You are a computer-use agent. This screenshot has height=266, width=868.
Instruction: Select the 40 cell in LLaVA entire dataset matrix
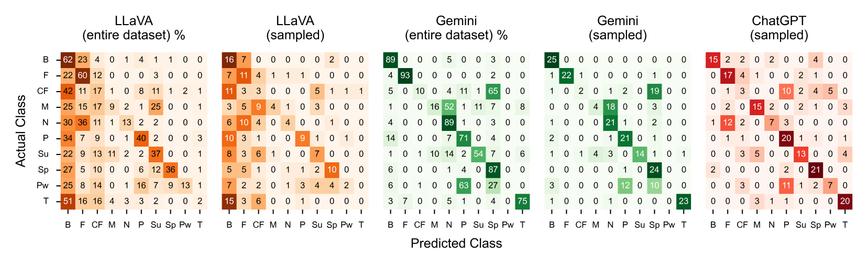[x=141, y=138]
